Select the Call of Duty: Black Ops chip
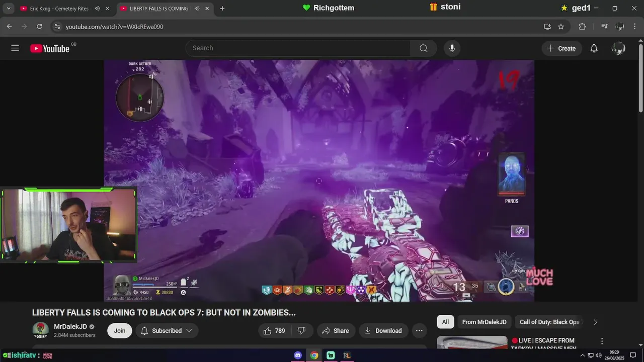 pos(549,322)
